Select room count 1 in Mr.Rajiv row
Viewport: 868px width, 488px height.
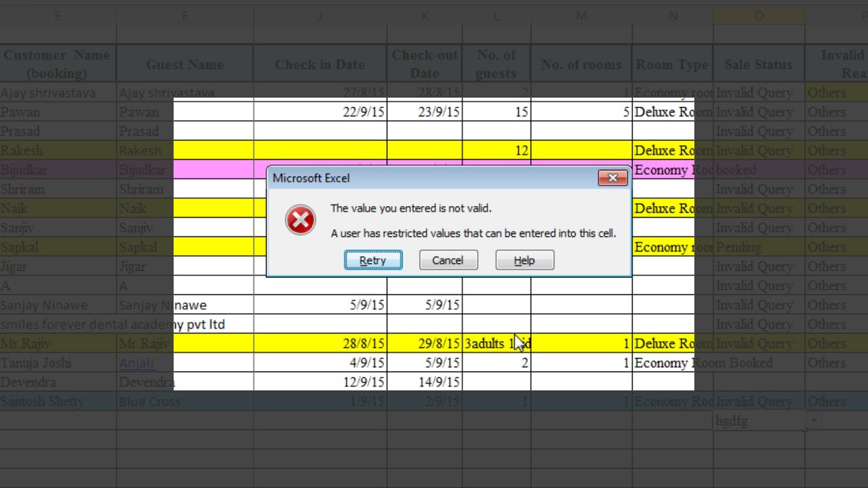pos(581,344)
